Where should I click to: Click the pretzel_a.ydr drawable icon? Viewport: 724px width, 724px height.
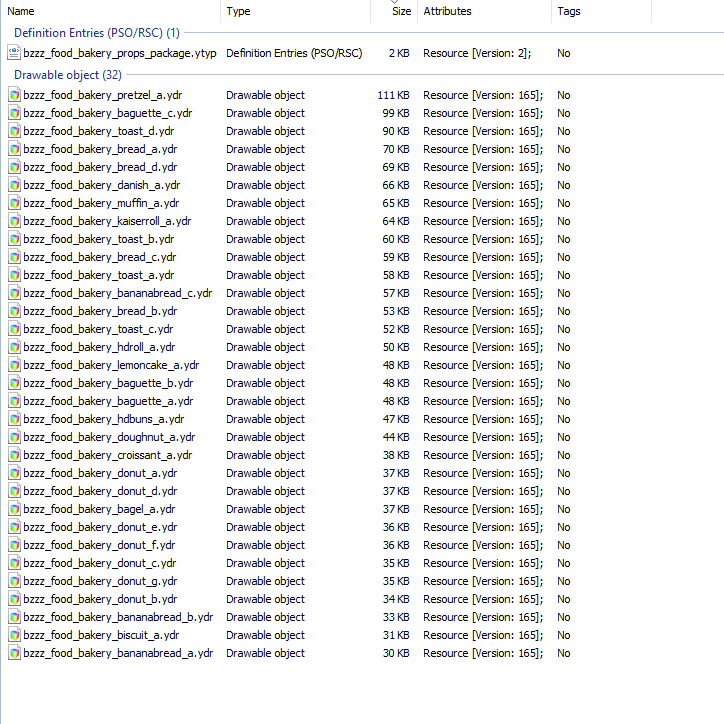click(x=14, y=95)
